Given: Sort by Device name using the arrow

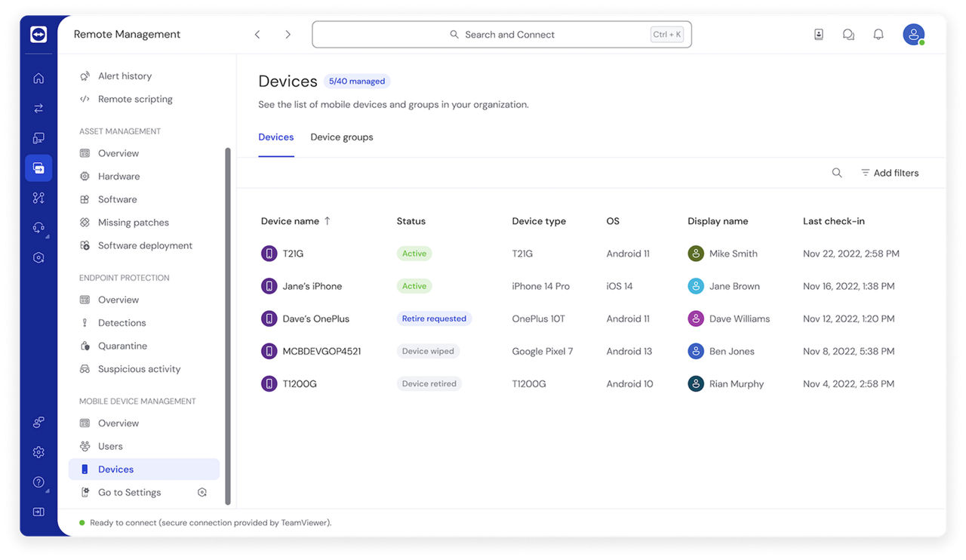Looking at the screenshot, I should 327,220.
